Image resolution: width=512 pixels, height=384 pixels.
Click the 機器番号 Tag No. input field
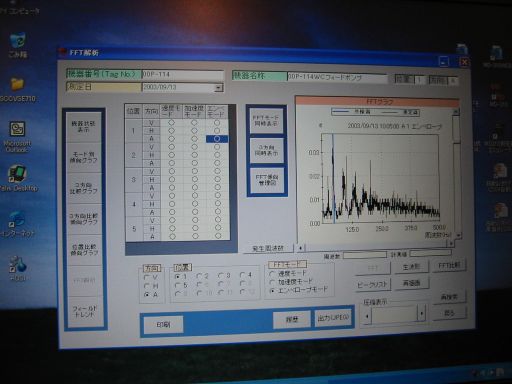coord(182,74)
